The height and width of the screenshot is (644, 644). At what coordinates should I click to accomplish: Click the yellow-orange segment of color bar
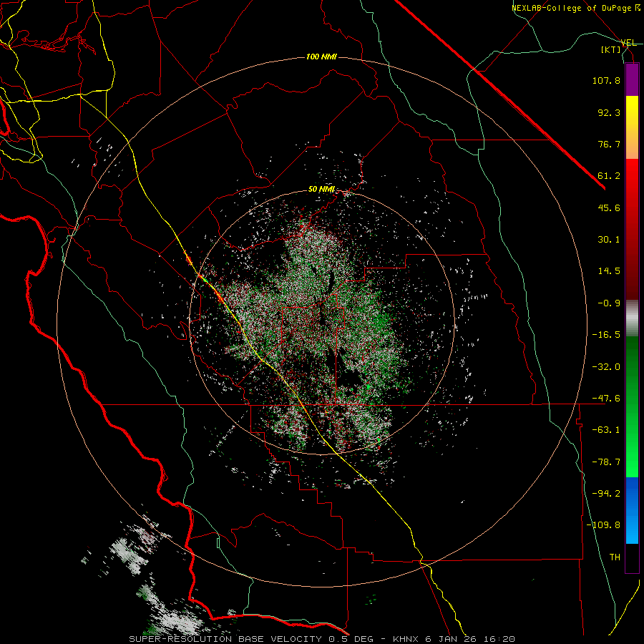(632, 127)
